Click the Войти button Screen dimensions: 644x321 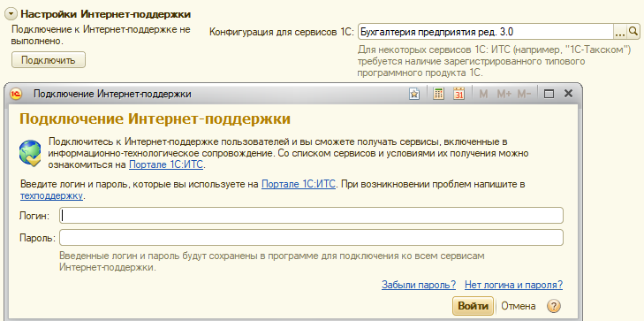coord(473,306)
